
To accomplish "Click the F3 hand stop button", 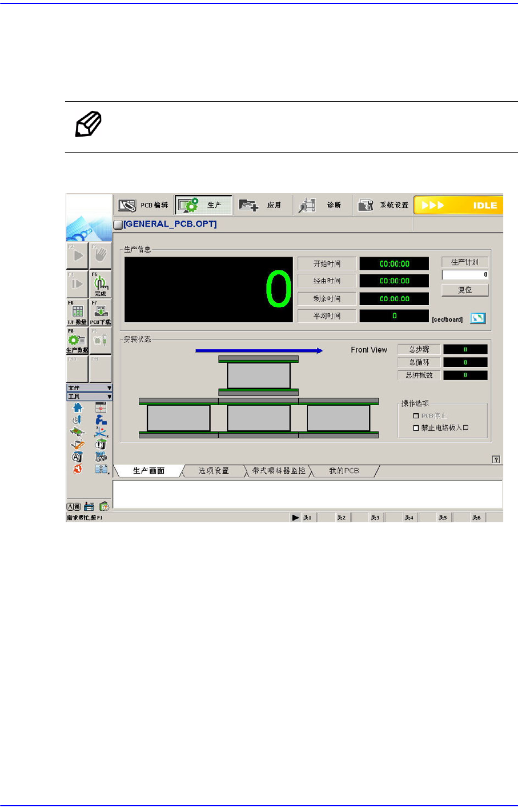I will tap(101, 256).
